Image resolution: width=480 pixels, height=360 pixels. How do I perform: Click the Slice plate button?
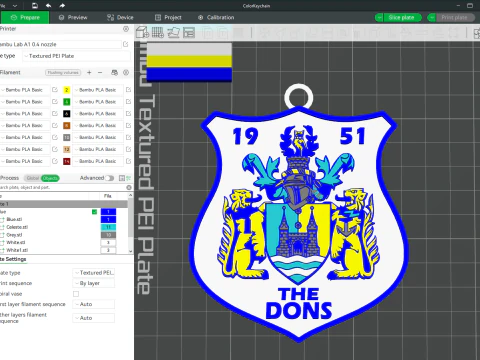point(402,17)
